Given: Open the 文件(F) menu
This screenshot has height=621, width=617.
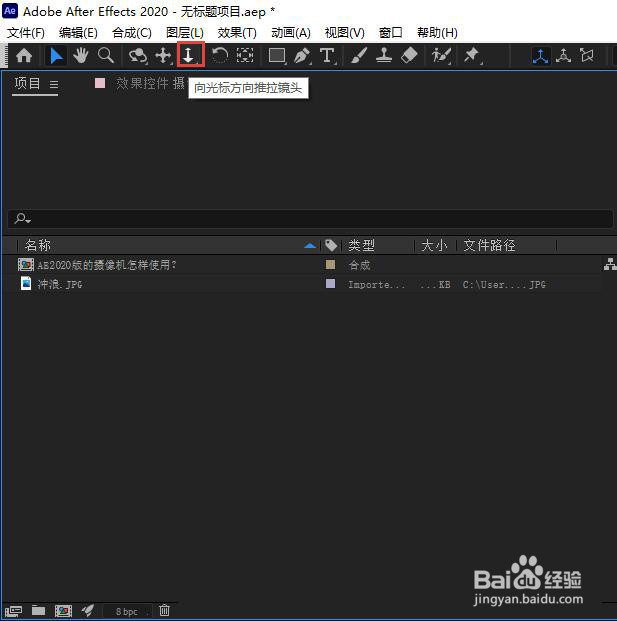Looking at the screenshot, I should pos(26,33).
